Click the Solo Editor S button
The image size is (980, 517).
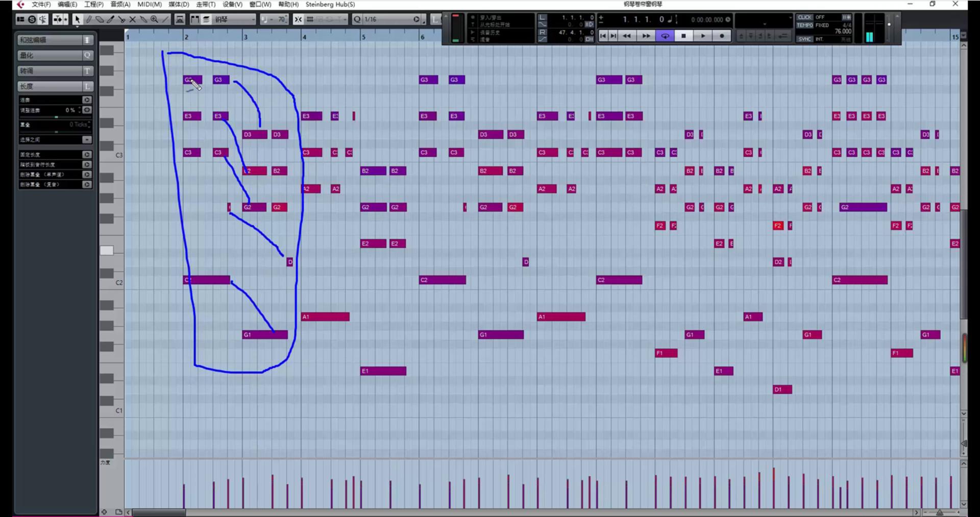pyautogui.click(x=32, y=19)
